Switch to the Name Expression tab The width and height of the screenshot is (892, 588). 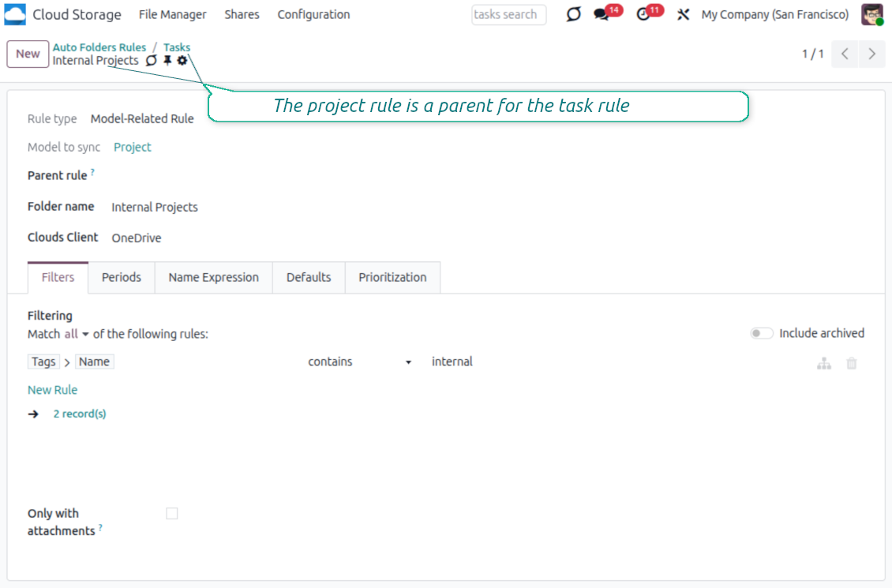pyautogui.click(x=213, y=277)
